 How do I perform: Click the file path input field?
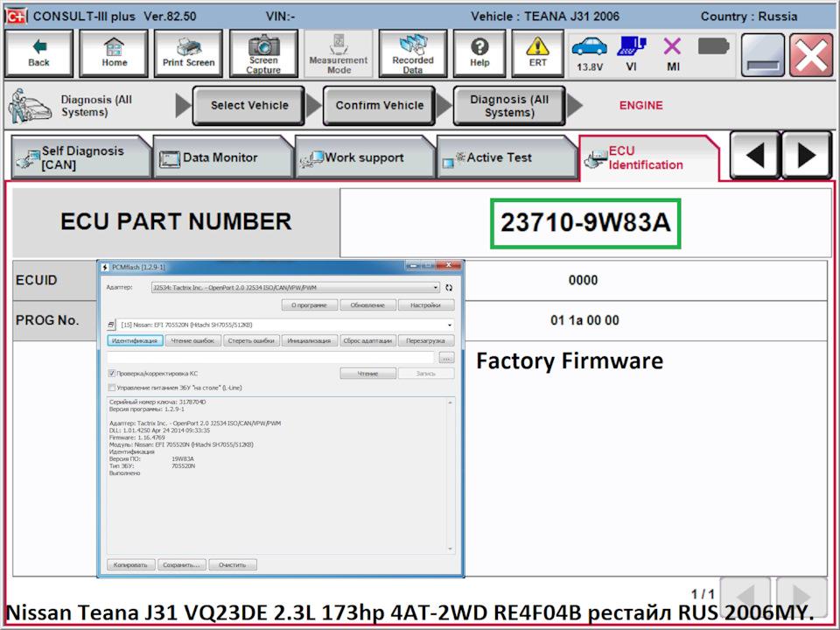[x=270, y=357]
